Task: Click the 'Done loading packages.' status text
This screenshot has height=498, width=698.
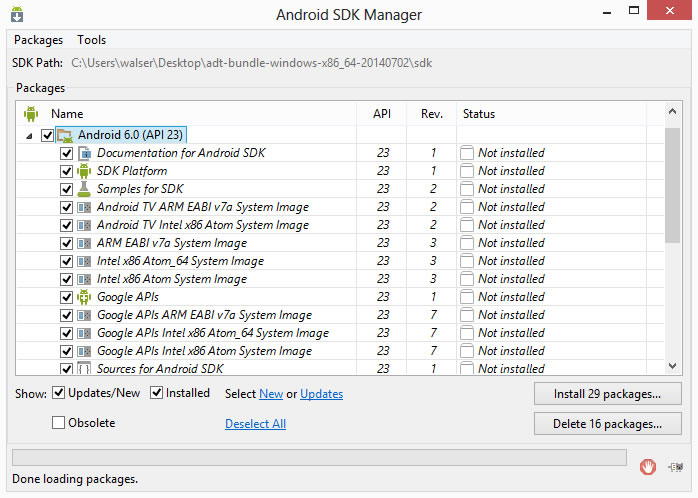Action: (x=75, y=479)
